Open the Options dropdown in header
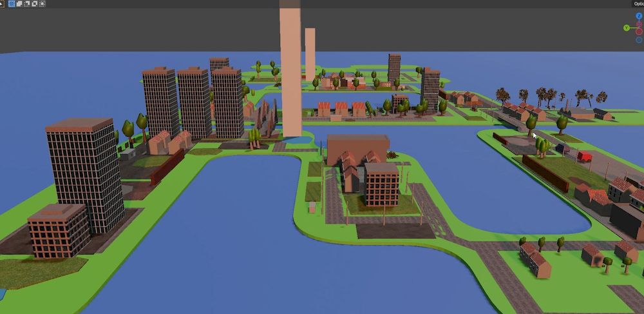 tap(638, 3)
